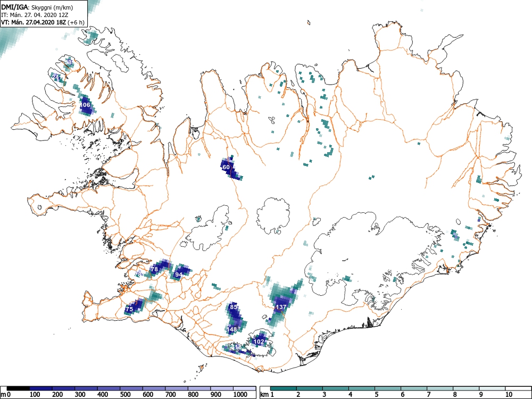Select the 100 label in the metre legend
The height and width of the screenshot is (399, 532).
coord(35,395)
